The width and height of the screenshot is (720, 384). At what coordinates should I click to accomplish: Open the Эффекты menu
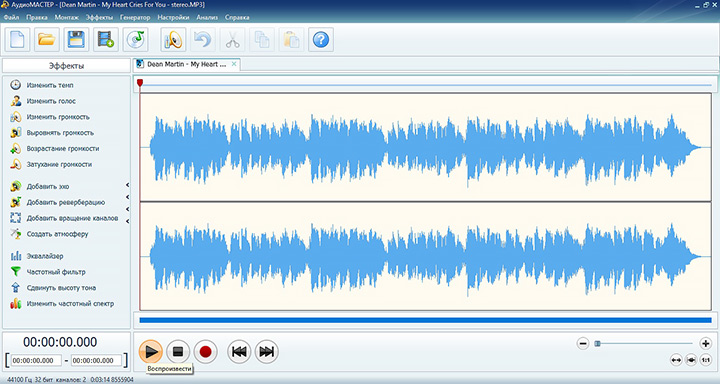(x=99, y=17)
